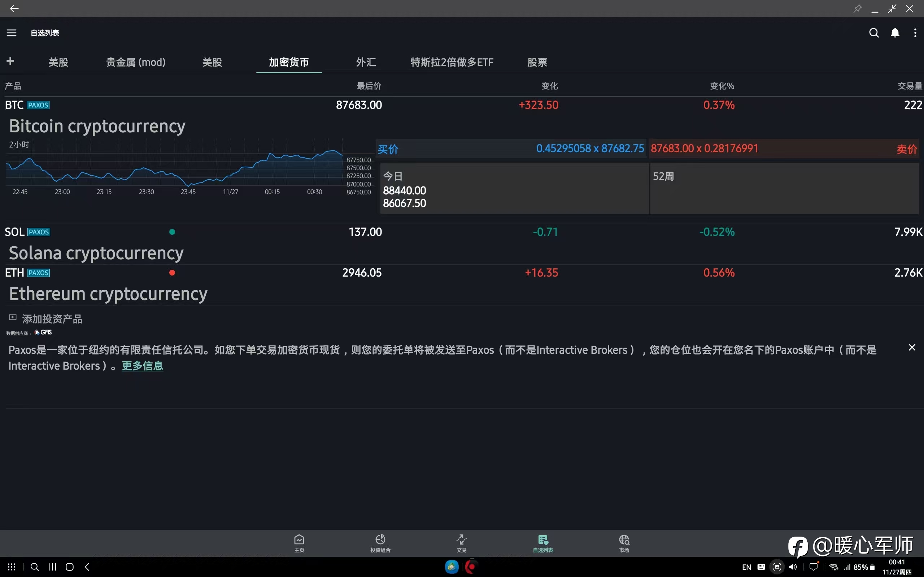Switch to 外汇 tab
This screenshot has height=577, width=924.
(x=365, y=62)
